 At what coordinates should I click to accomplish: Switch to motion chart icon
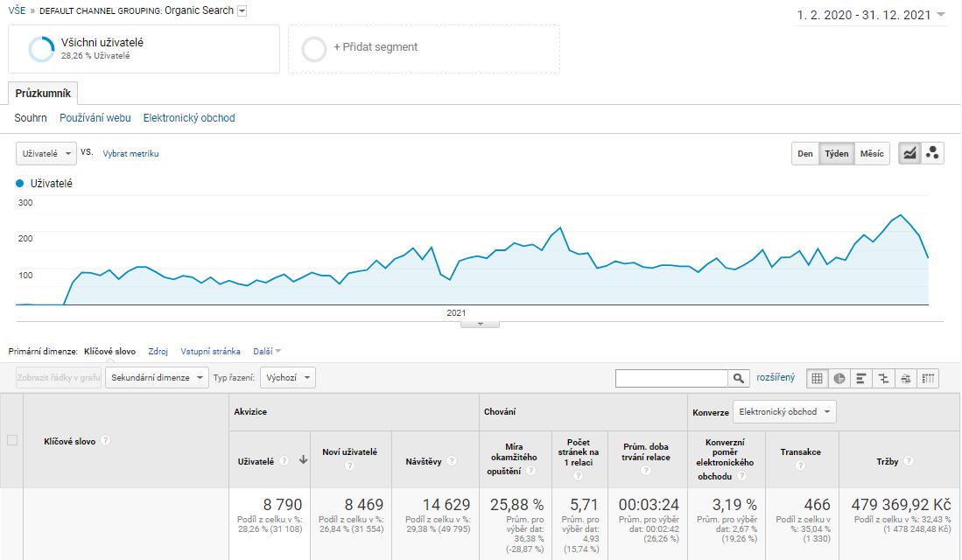click(932, 153)
